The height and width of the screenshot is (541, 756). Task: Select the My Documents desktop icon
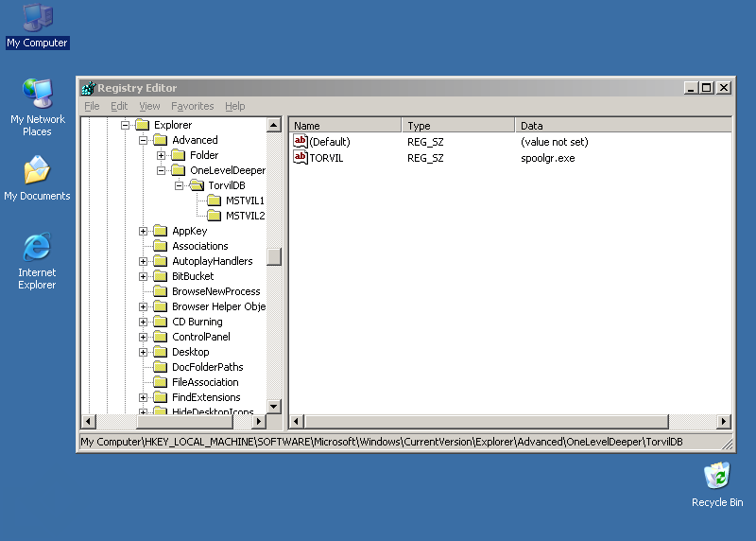click(x=37, y=179)
